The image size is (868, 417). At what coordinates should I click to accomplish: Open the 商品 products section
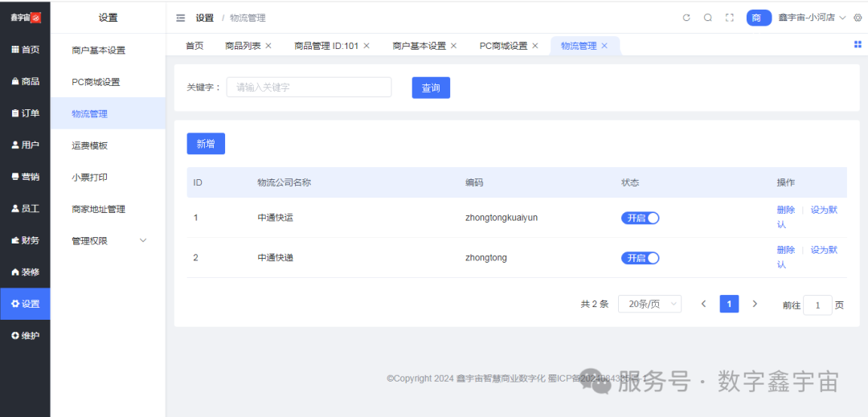pyautogui.click(x=25, y=81)
